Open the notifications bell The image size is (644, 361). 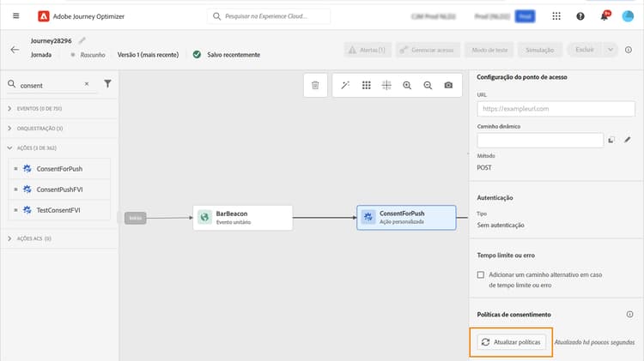(x=605, y=16)
